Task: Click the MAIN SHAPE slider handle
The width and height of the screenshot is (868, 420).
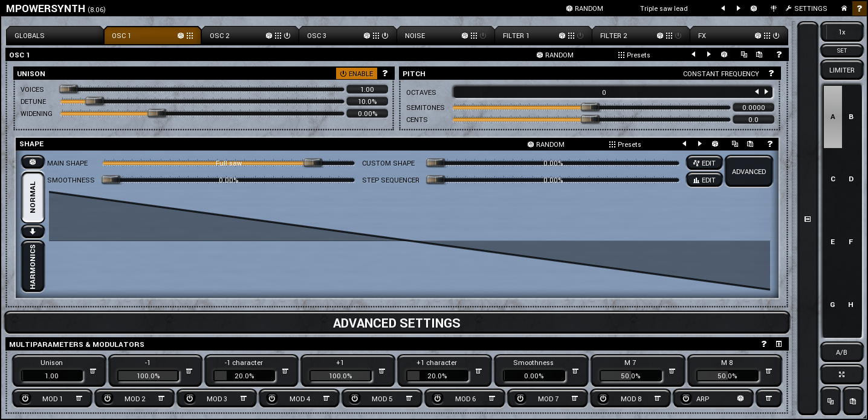Action: (313, 163)
